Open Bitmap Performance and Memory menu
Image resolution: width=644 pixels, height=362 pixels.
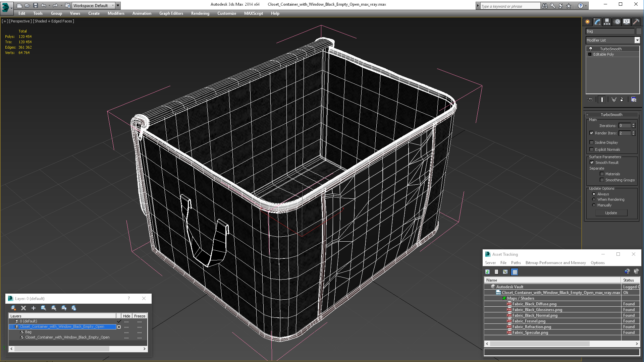555,263
